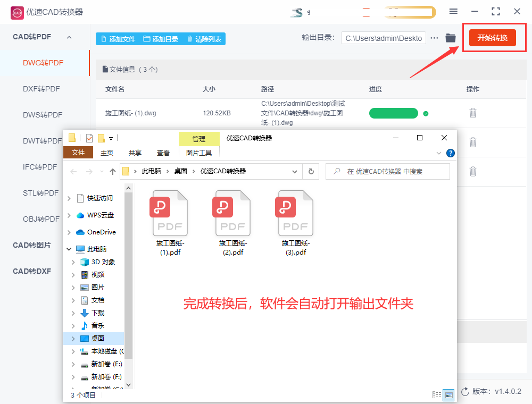
Task: Expand the Explorer ribbon with the chevron
Action: pos(439,153)
